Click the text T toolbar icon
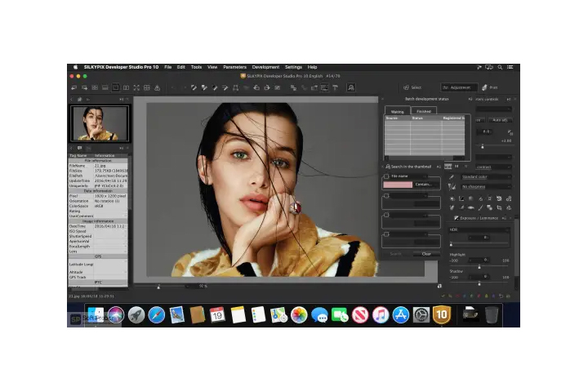 (x=336, y=87)
